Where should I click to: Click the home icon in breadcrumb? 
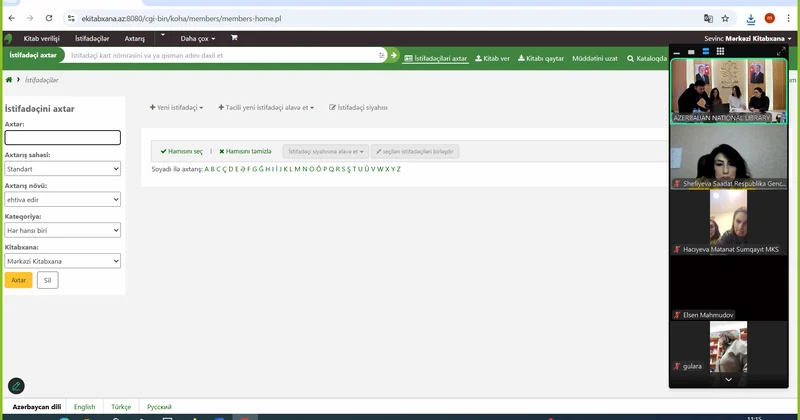(9, 79)
